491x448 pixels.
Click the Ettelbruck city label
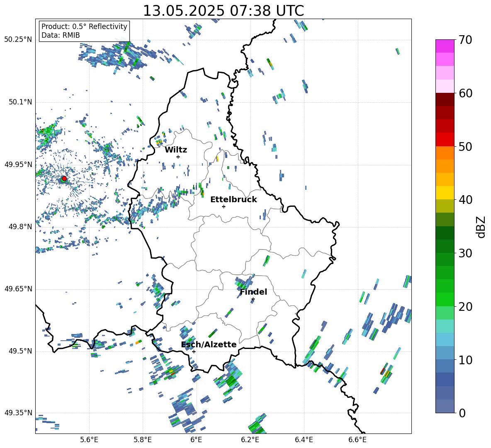tap(233, 200)
